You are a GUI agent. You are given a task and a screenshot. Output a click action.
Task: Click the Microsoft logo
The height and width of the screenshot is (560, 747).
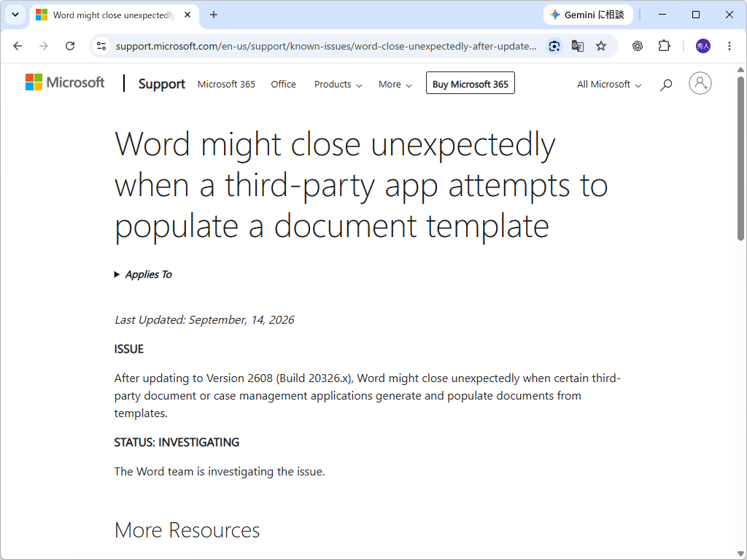(65, 82)
